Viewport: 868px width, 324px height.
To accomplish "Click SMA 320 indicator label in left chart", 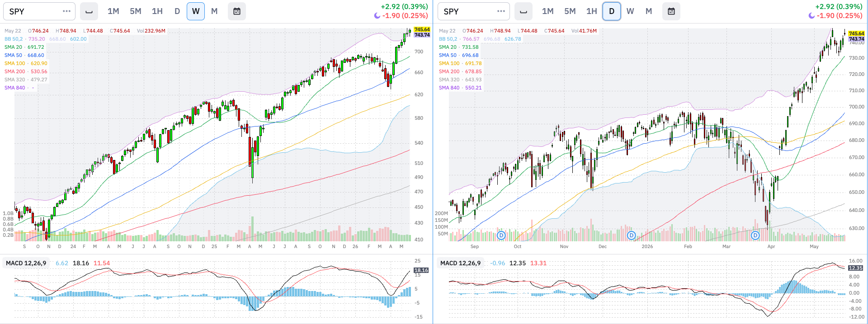I will (15, 80).
